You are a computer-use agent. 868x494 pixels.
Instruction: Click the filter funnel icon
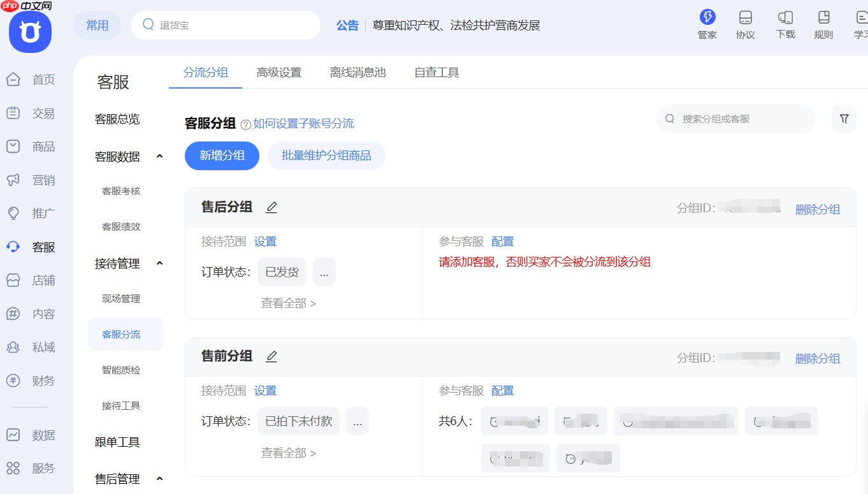(844, 119)
